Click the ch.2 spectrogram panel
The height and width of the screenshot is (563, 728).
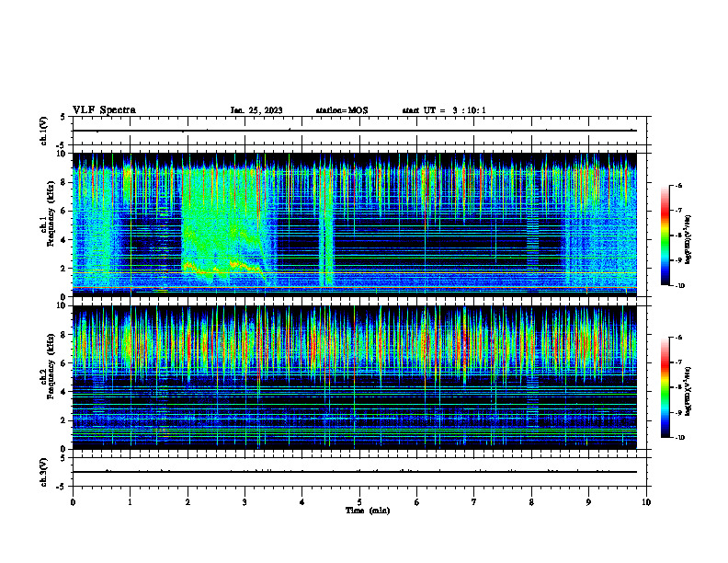tap(355, 377)
